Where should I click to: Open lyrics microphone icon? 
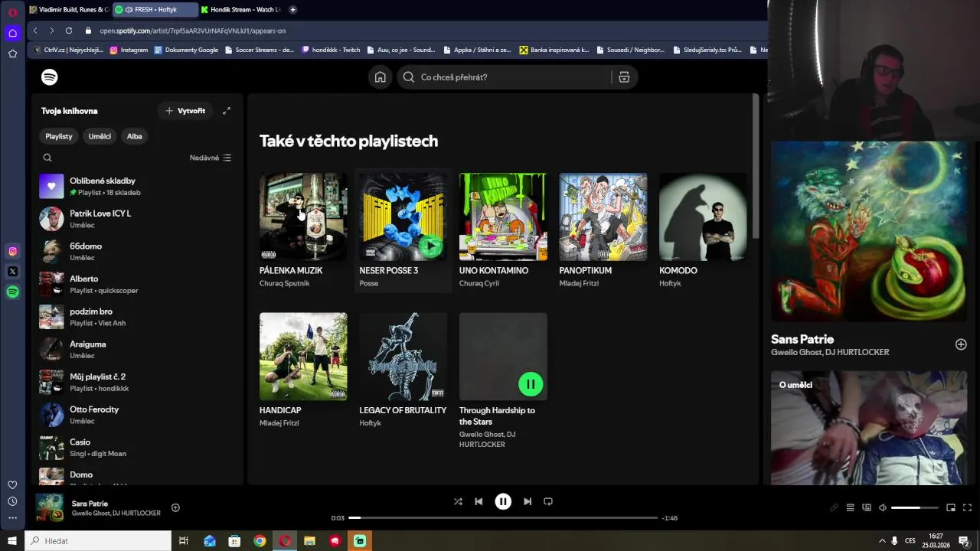(x=834, y=507)
